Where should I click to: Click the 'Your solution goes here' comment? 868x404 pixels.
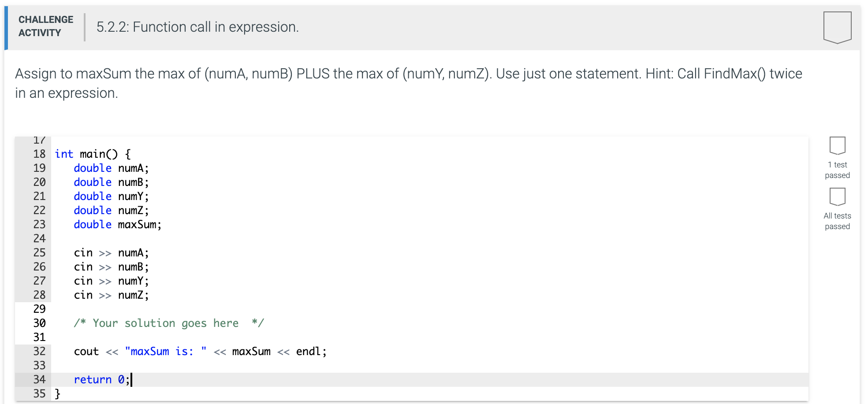[168, 323]
